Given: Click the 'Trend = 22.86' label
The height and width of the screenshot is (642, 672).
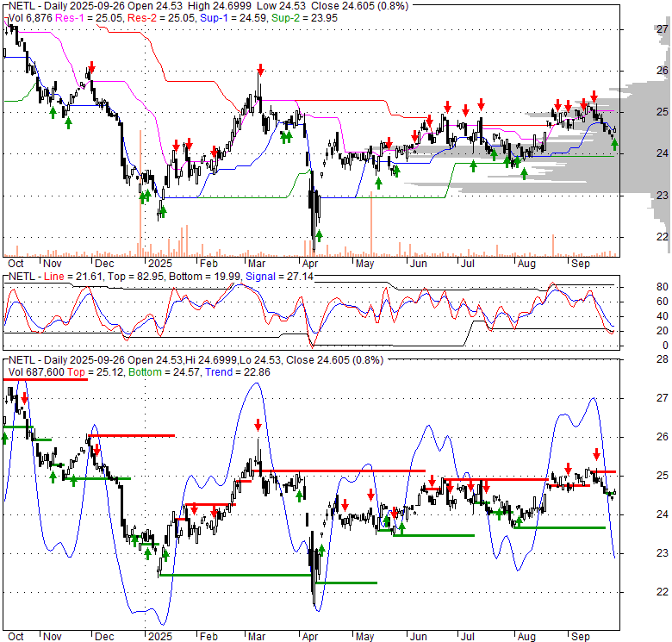Looking at the screenshot, I should tap(238, 372).
